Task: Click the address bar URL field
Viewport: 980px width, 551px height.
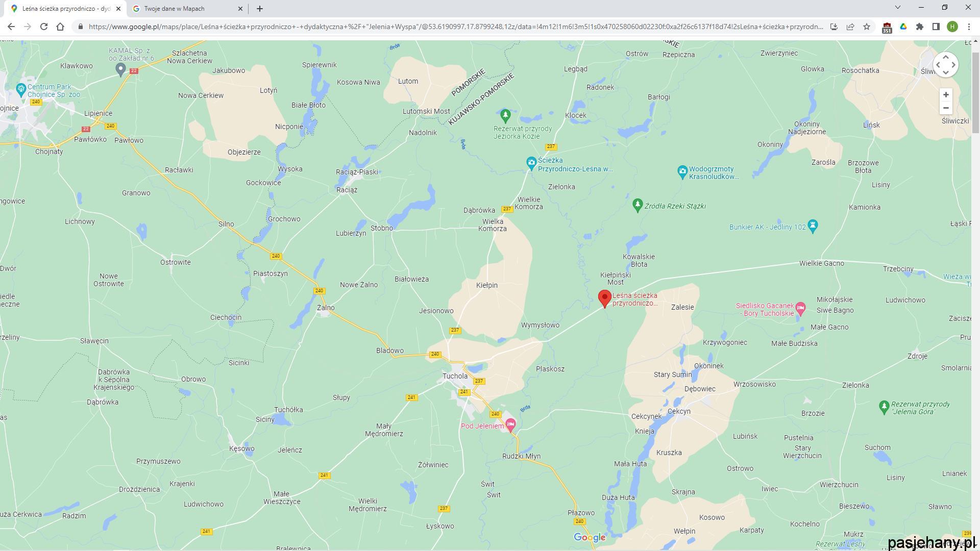Action: [455, 27]
